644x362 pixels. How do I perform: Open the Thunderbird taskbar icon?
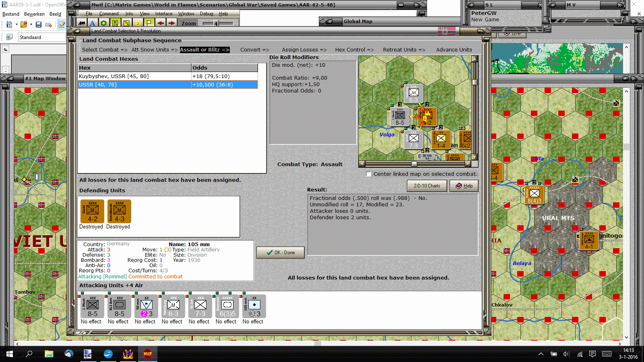point(69,354)
